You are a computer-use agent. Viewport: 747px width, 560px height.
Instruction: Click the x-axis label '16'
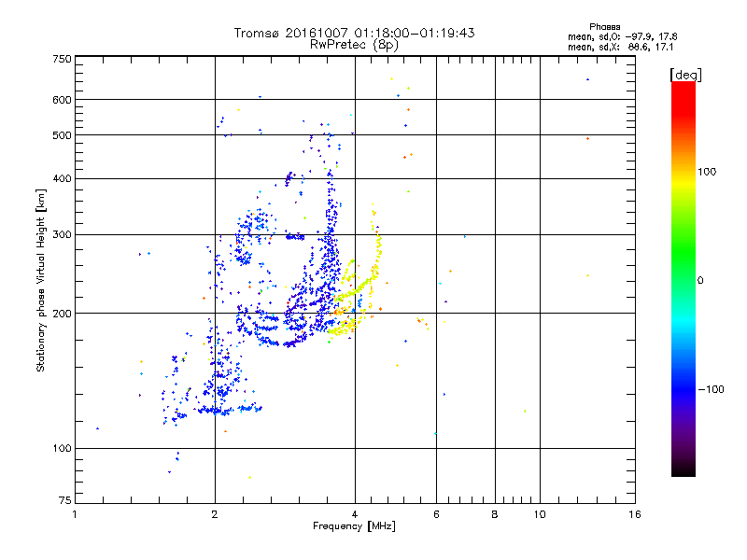tap(635, 514)
